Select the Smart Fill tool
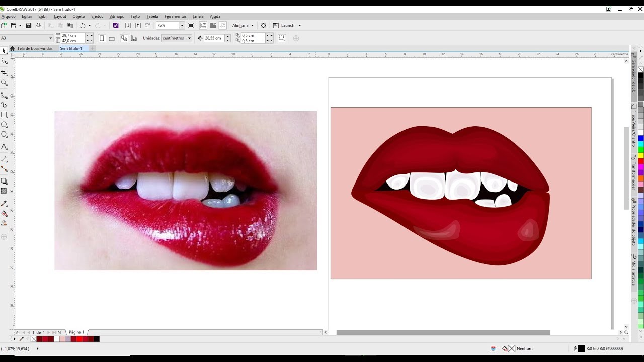 pos(4,223)
